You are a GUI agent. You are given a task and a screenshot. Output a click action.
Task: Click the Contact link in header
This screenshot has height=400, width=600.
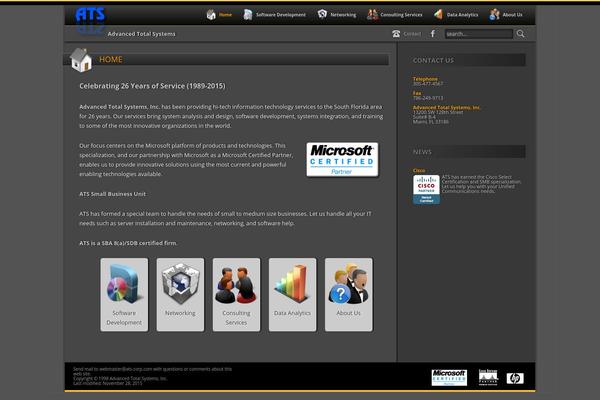pyautogui.click(x=412, y=34)
